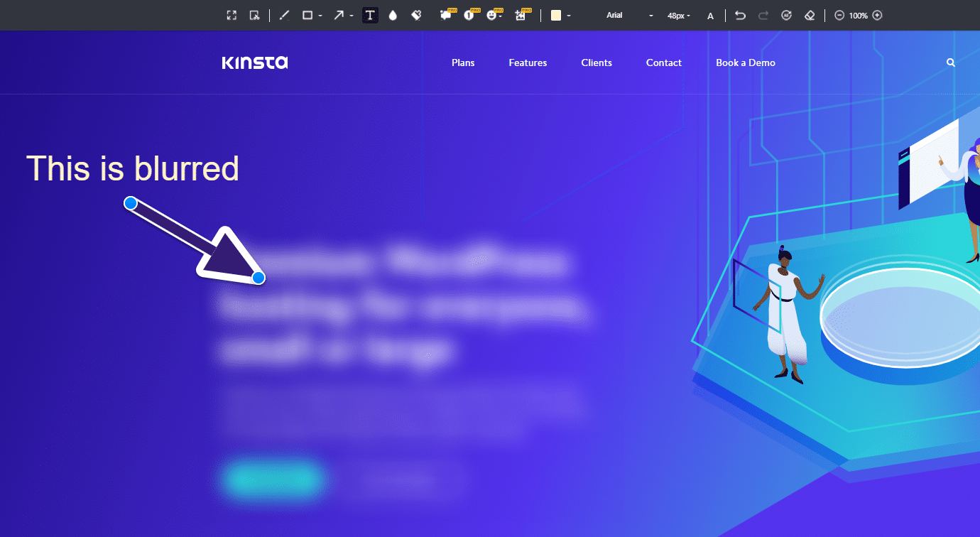Viewport: 980px width, 537px height.
Task: Undo the last annotation
Action: pos(740,16)
